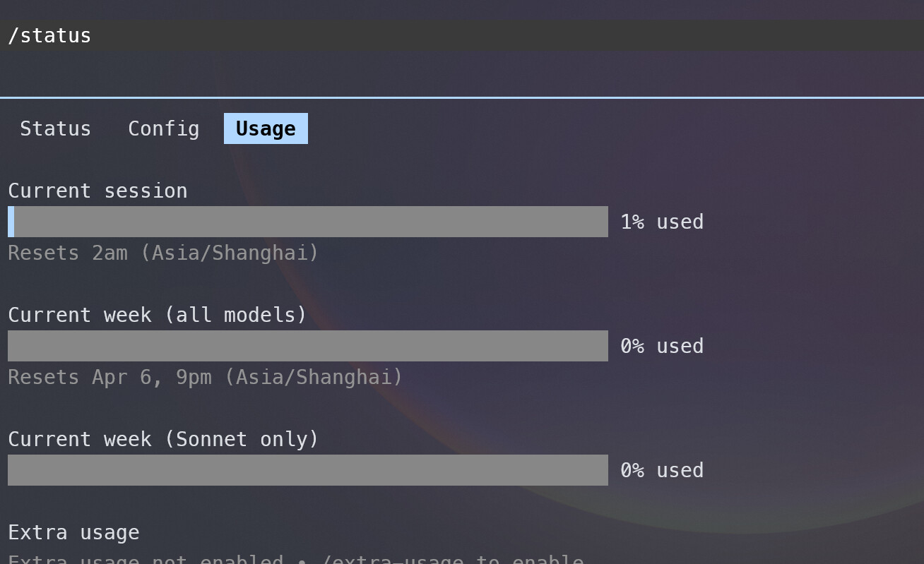Select the highlighted Usage tab
Screen dimensions: 924x564
(x=266, y=128)
